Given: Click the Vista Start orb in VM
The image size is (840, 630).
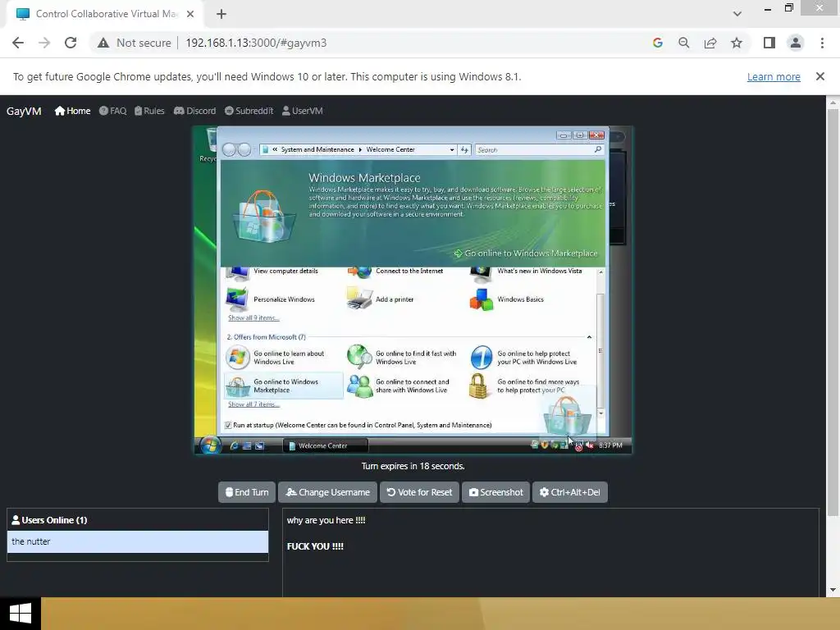Looking at the screenshot, I should pyautogui.click(x=210, y=445).
